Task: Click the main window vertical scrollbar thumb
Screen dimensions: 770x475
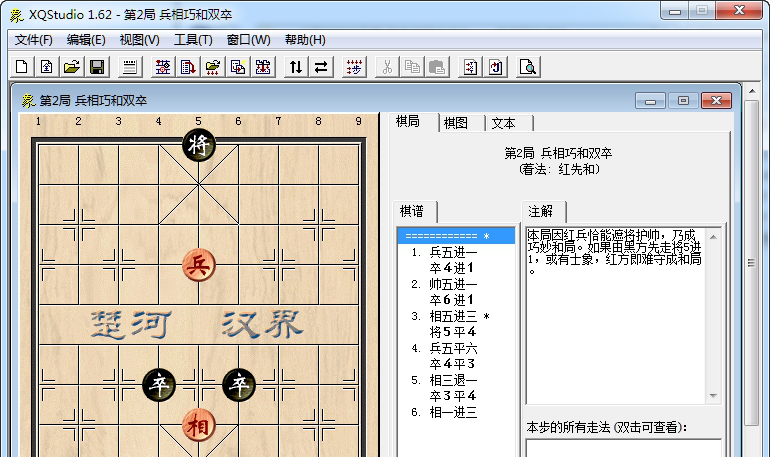Action: (751, 263)
